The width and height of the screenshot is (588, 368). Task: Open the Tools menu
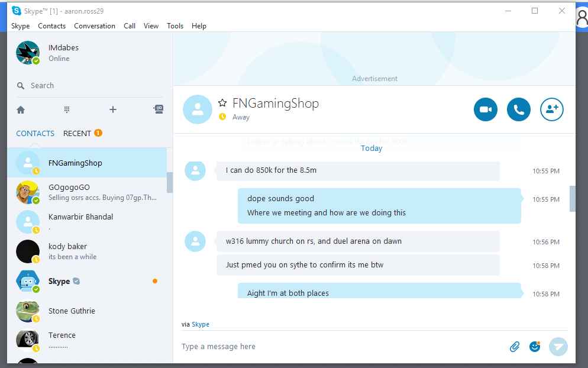point(175,26)
